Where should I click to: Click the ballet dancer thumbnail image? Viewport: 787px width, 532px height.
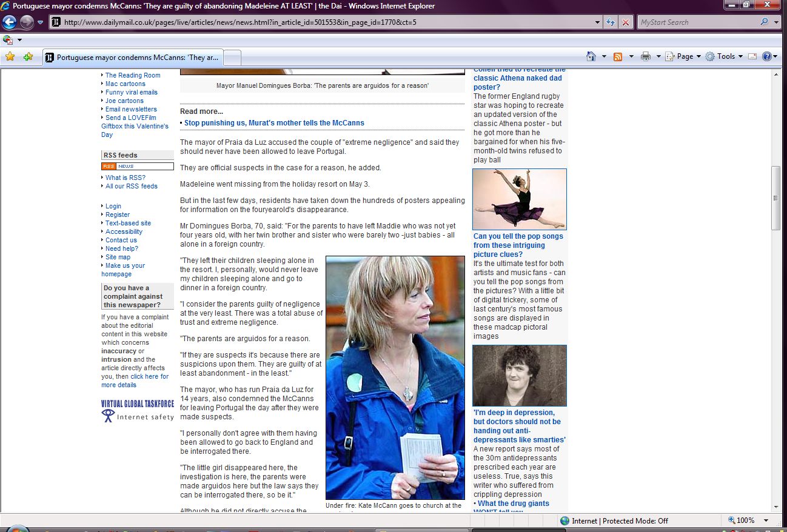[x=520, y=199]
